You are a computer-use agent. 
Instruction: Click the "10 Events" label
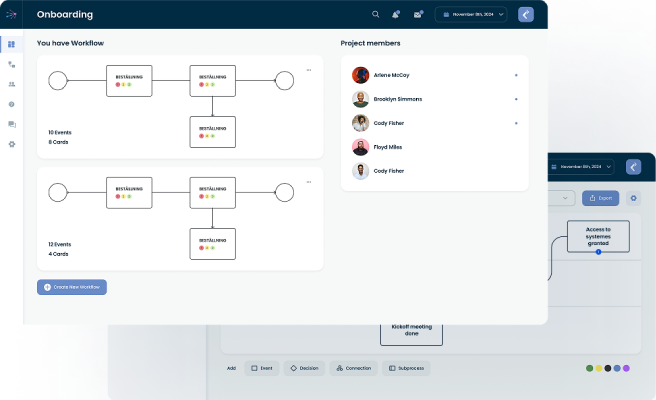tap(60, 132)
